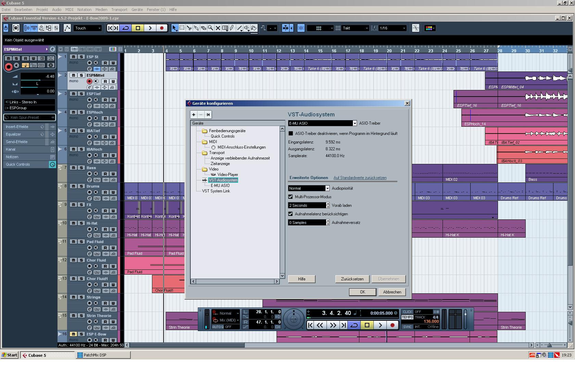This screenshot has height=392, width=575.
Task: Solo the ESPTief track
Action: pos(81,93)
